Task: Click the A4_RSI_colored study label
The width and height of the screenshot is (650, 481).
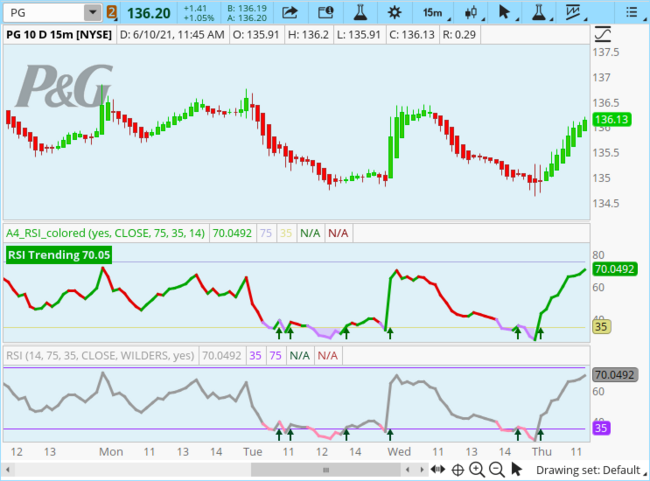Action: pyautogui.click(x=105, y=233)
